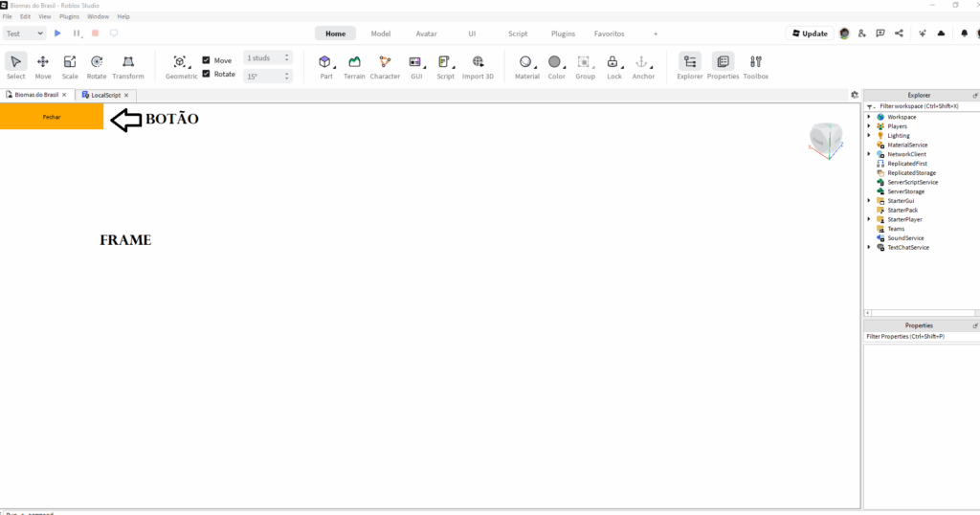
Task: Open the notifications bell
Action: (964, 34)
